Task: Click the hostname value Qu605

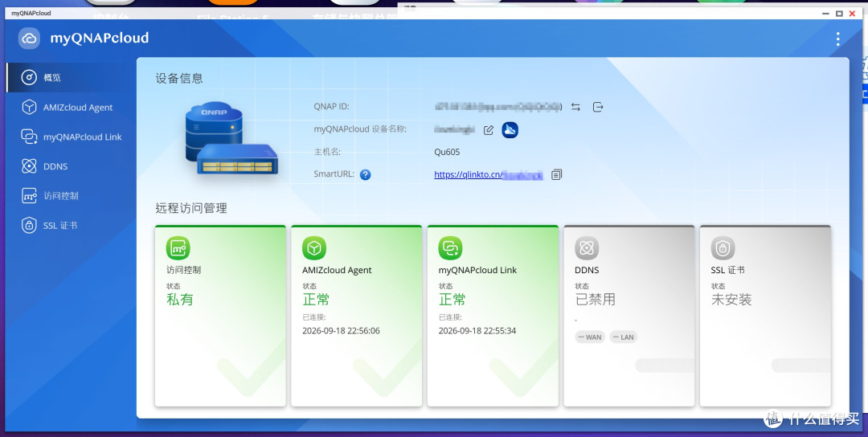Action: pyautogui.click(x=447, y=152)
